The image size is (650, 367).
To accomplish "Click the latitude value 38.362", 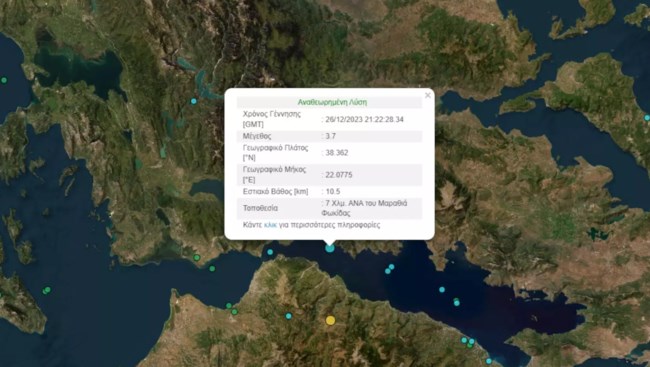I will [337, 153].
